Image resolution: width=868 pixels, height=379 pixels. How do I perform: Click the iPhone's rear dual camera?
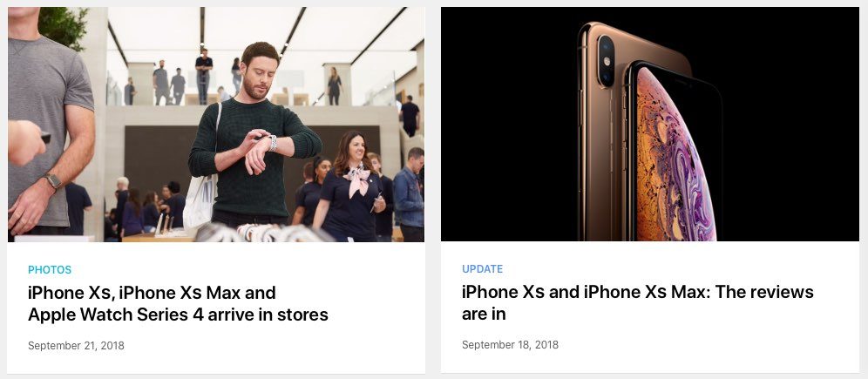coord(606,61)
